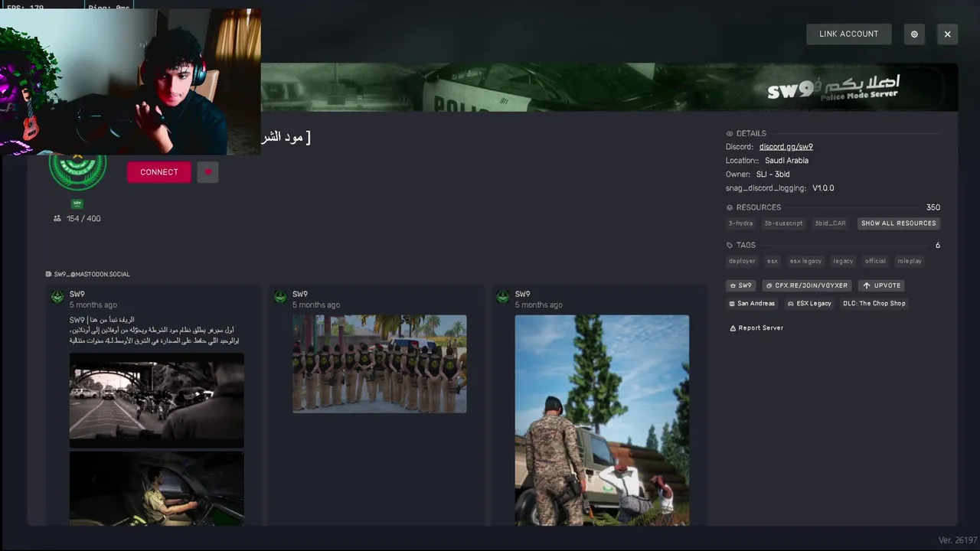This screenshot has height=551, width=980.
Task: Click the Owner value SLI - 3bid
Action: 773,174
